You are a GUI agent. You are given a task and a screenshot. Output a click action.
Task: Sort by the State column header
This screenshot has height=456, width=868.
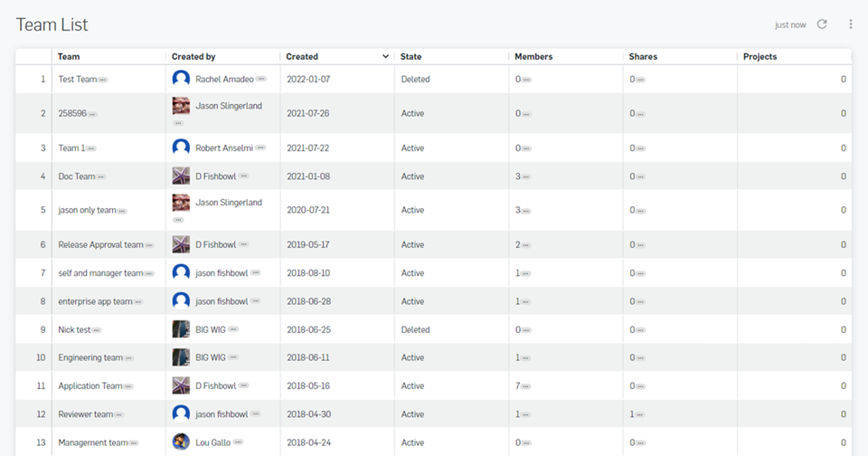pyautogui.click(x=410, y=57)
